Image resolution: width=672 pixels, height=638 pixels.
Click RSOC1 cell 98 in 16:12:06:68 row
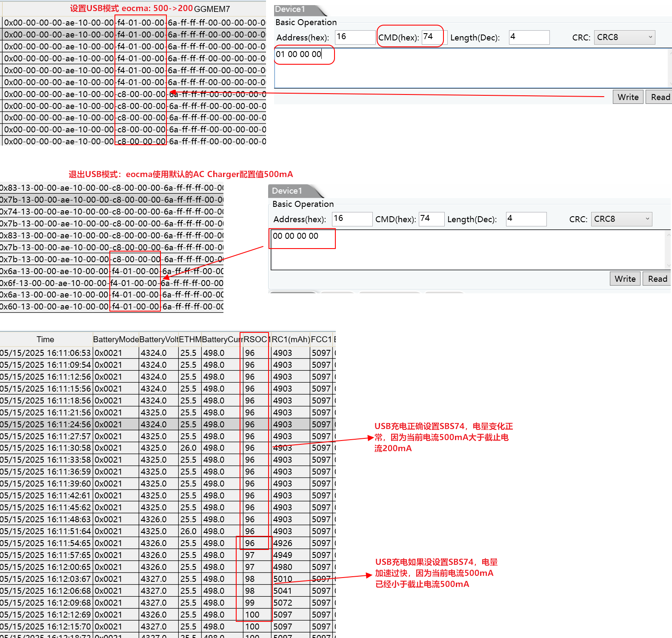[256, 591]
